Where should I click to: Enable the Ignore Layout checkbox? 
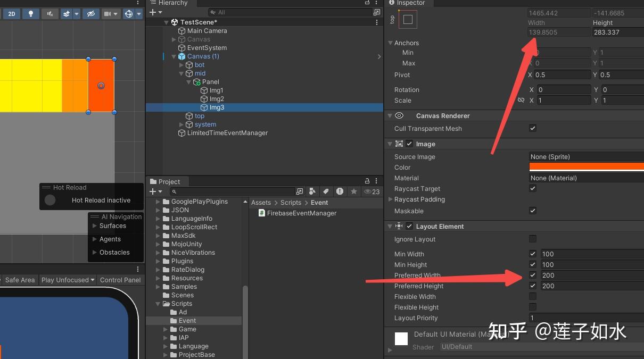[533, 239]
